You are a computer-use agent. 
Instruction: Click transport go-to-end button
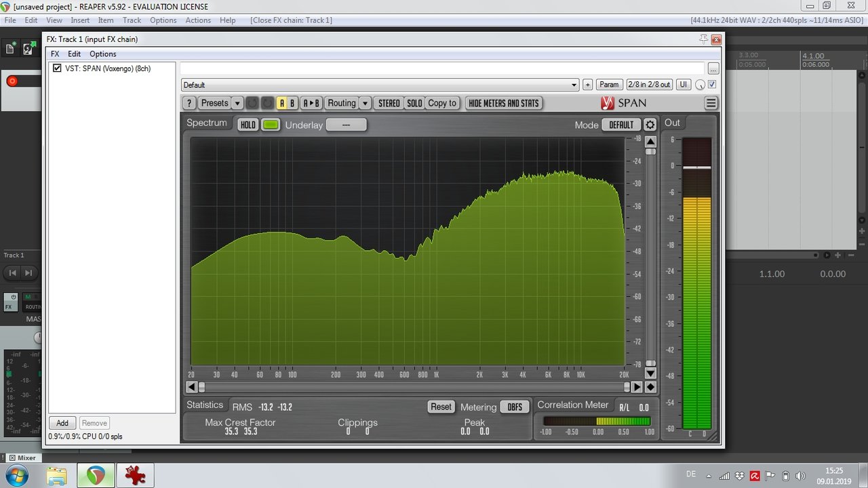[28, 273]
